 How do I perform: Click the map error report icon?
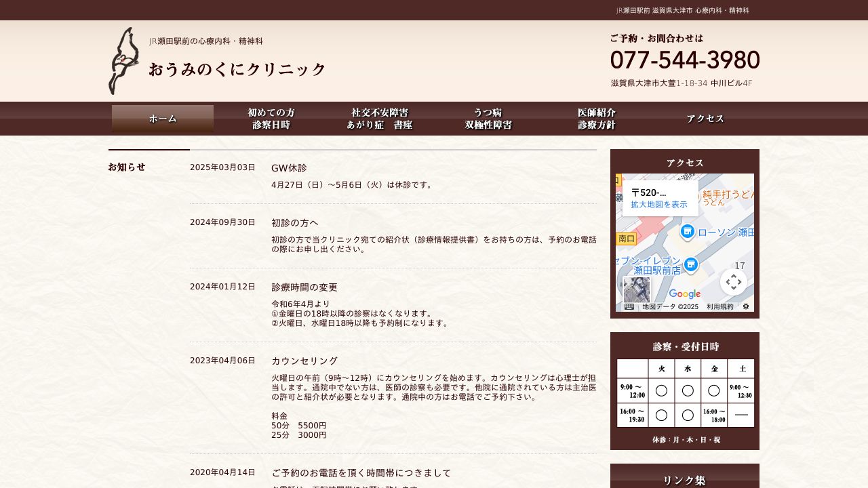(745, 307)
